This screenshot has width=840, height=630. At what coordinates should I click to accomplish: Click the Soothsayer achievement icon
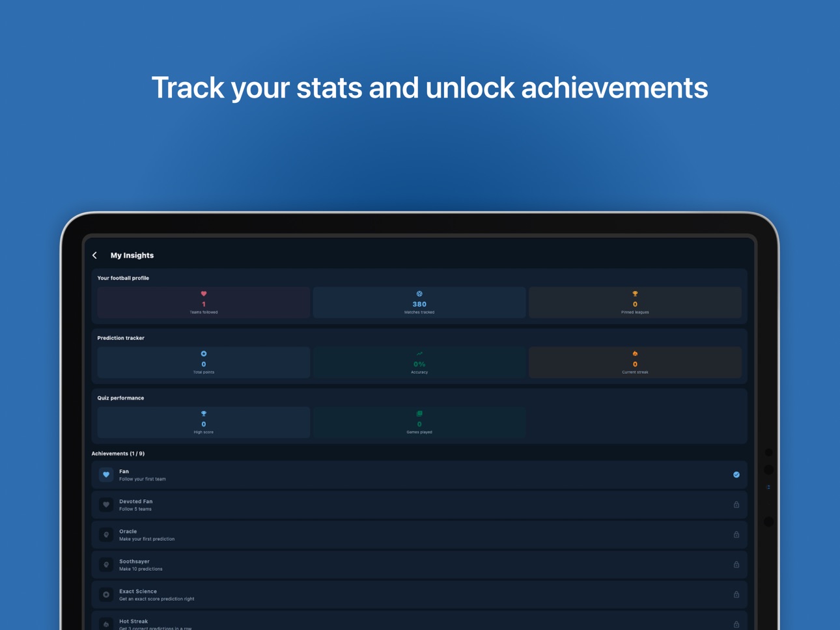(106, 564)
